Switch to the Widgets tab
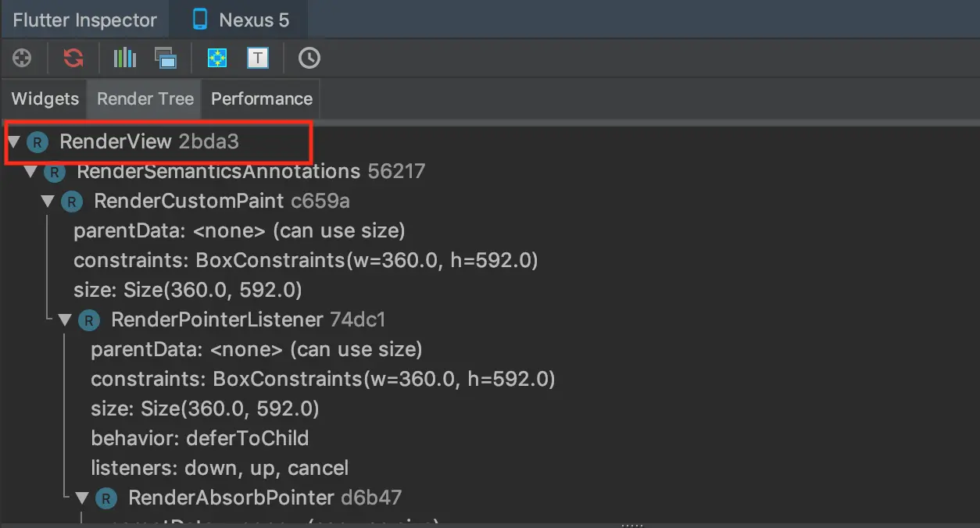This screenshot has width=980, height=528. point(44,99)
